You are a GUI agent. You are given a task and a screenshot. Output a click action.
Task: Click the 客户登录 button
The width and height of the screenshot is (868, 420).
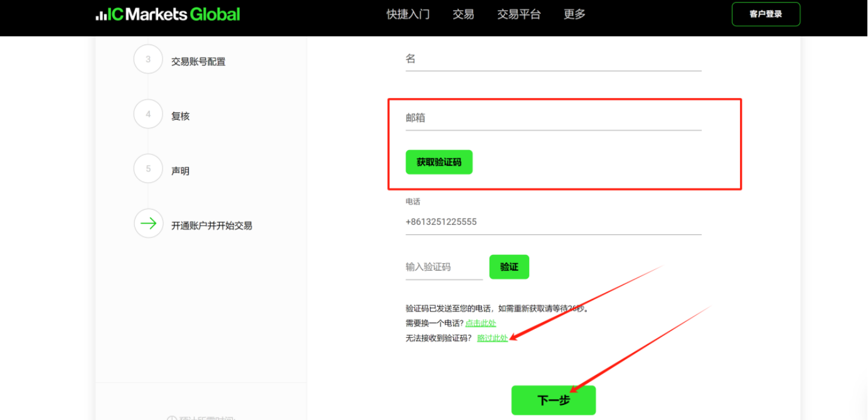tap(766, 14)
